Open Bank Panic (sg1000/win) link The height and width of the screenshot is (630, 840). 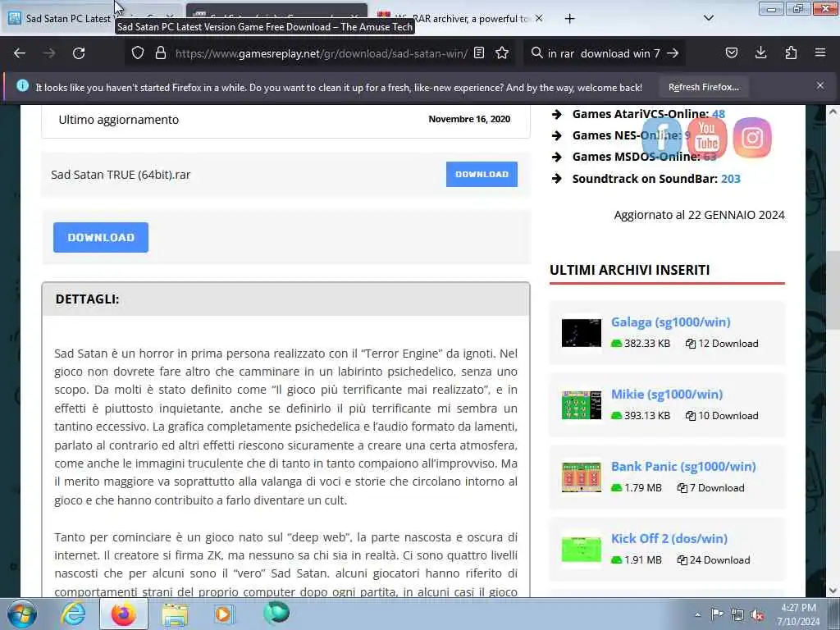coord(683,467)
